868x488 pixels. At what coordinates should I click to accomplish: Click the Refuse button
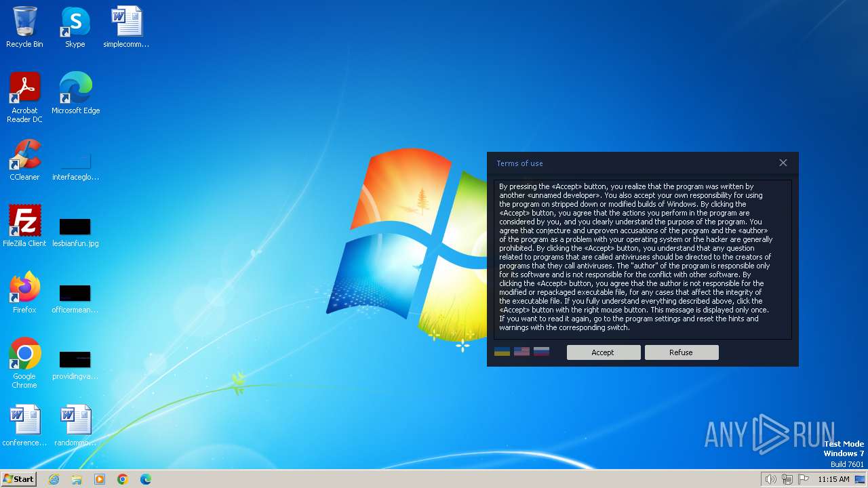coord(682,352)
